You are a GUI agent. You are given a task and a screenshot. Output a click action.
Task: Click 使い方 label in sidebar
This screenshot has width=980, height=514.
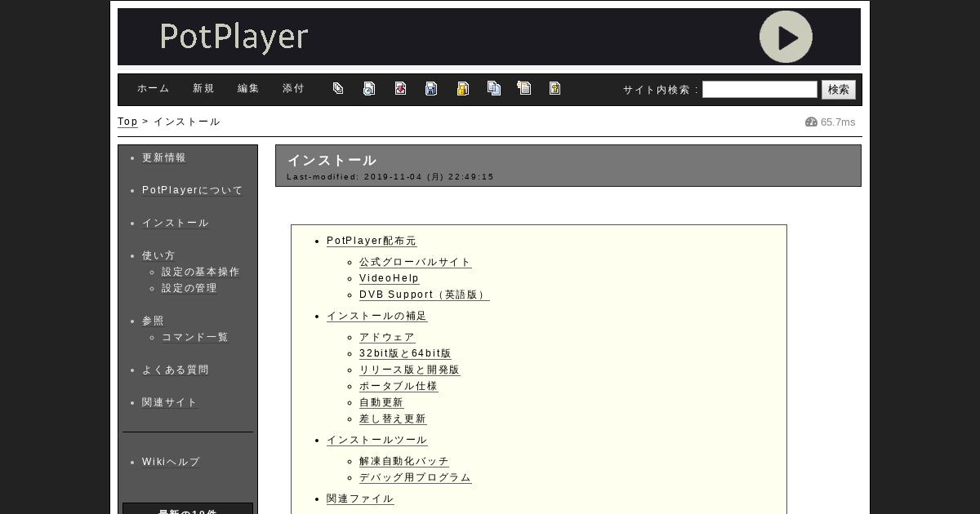click(158, 255)
